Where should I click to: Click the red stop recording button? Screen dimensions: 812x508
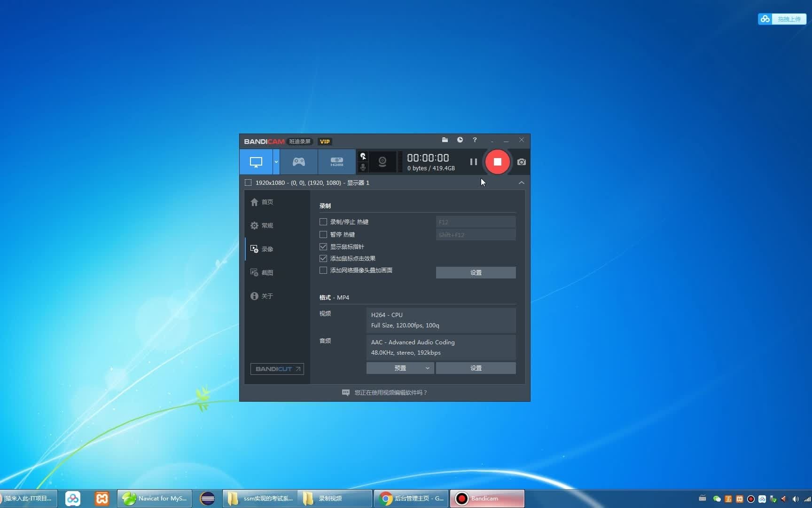coord(497,162)
